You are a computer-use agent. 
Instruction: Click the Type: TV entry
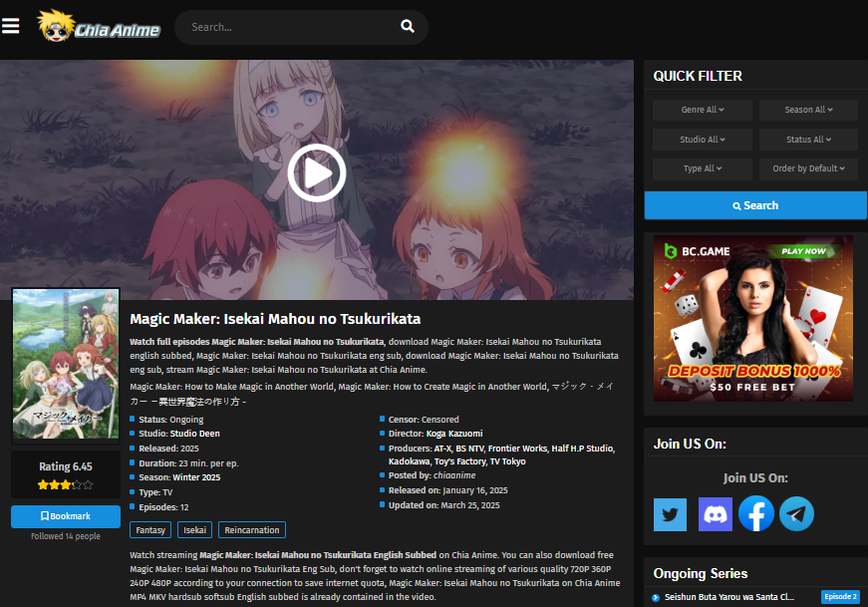pos(155,493)
